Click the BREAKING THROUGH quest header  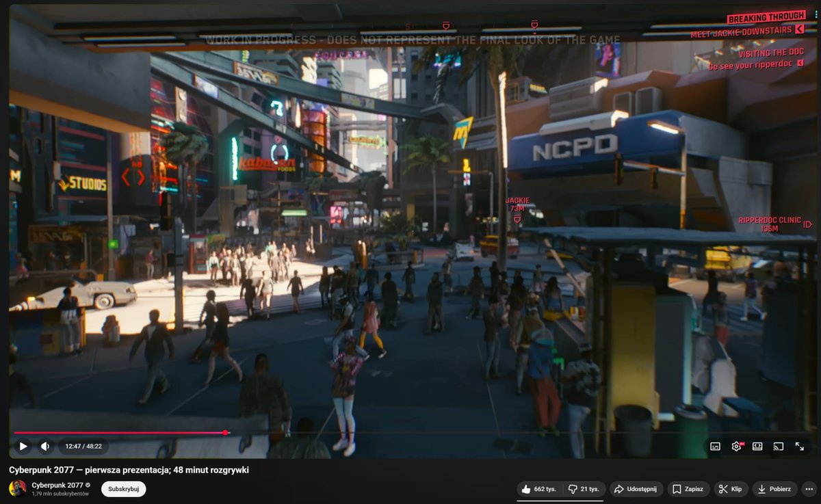(x=766, y=18)
